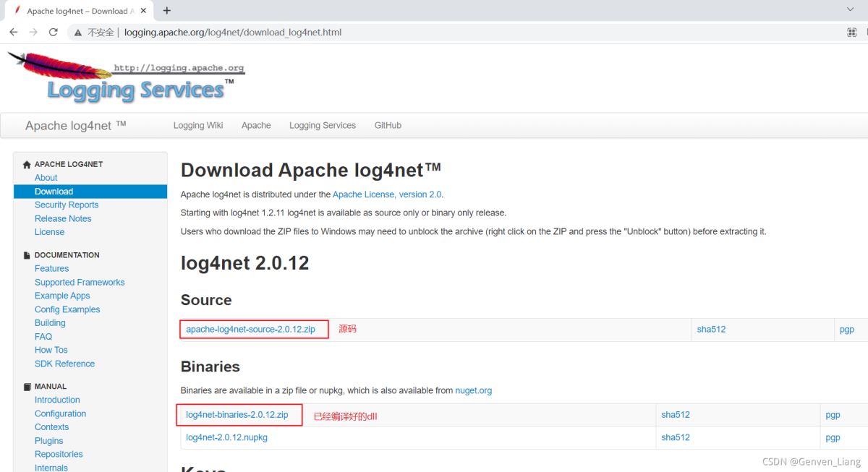The image size is (868, 472).
Task: Open the tab search chevron dropdown
Action: click(x=850, y=9)
